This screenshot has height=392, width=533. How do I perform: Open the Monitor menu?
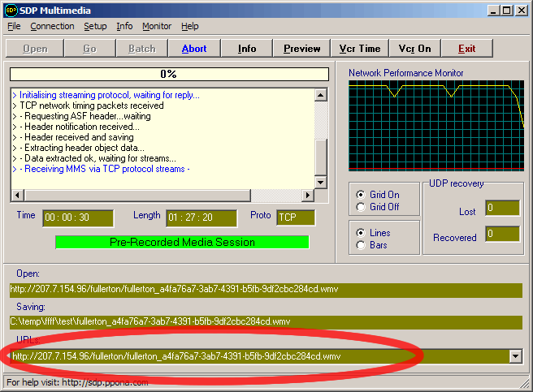[x=157, y=27]
